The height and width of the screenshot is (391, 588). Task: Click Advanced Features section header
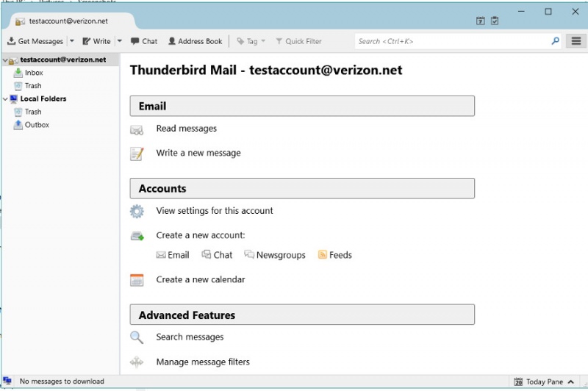tap(302, 315)
